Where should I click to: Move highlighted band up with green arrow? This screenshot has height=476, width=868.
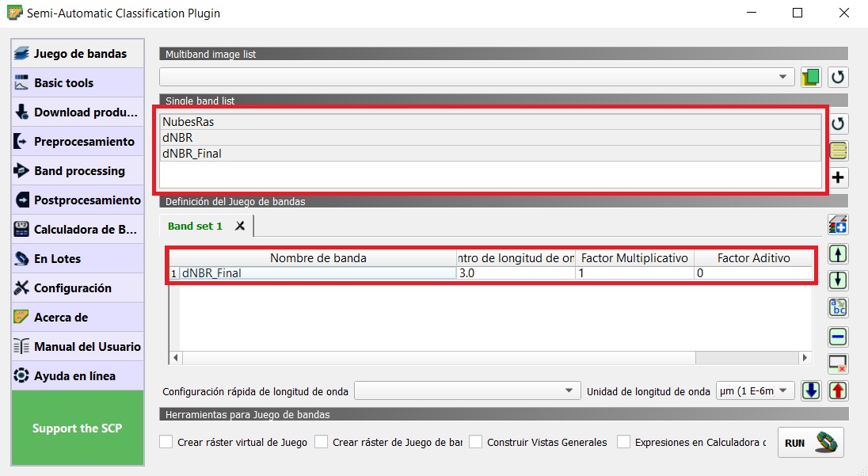pyautogui.click(x=838, y=254)
